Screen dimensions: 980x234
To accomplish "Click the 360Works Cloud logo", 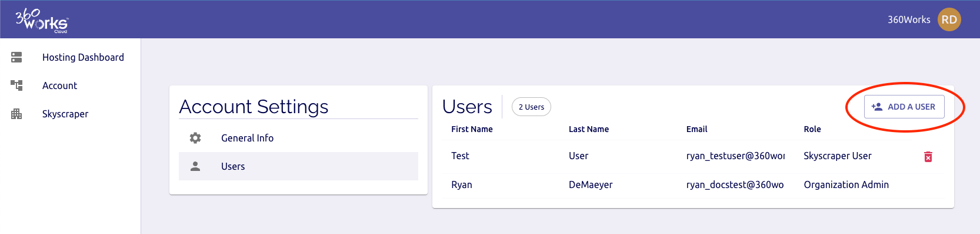I will 42,20.
